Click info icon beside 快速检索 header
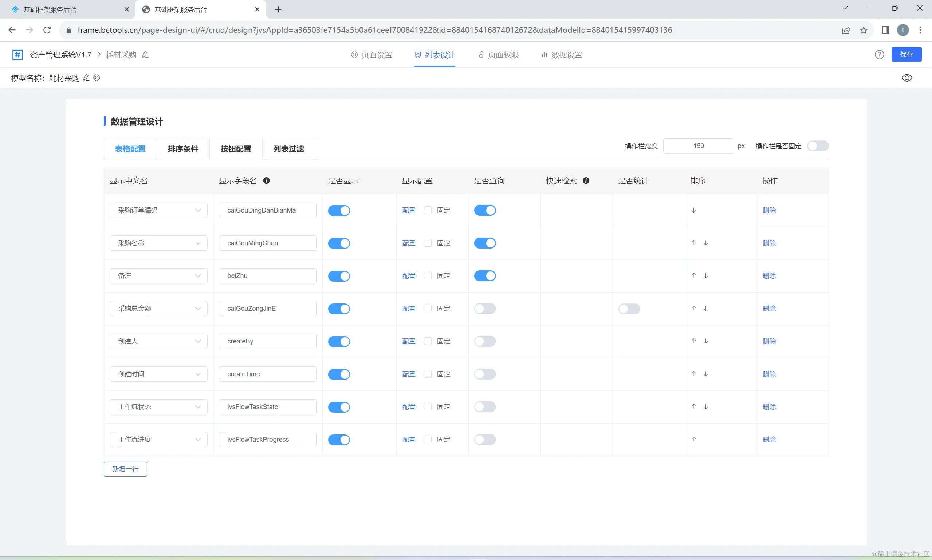Screen dimensions: 932x560 pyautogui.click(x=586, y=181)
